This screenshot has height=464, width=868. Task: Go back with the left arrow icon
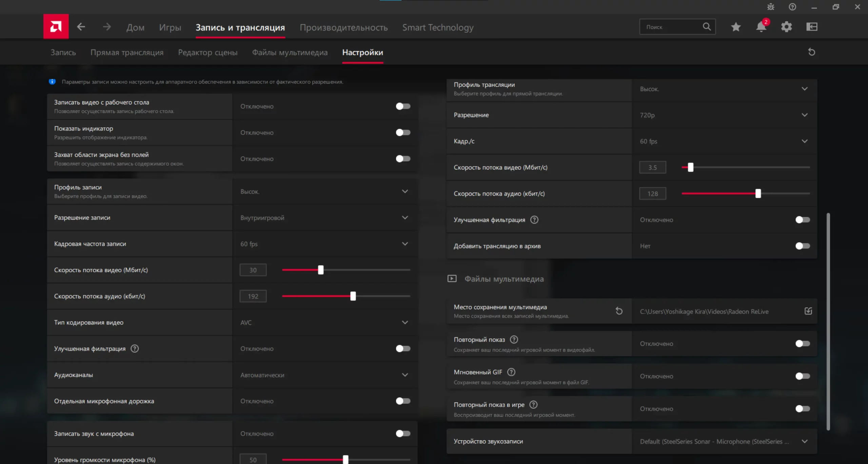click(x=81, y=27)
